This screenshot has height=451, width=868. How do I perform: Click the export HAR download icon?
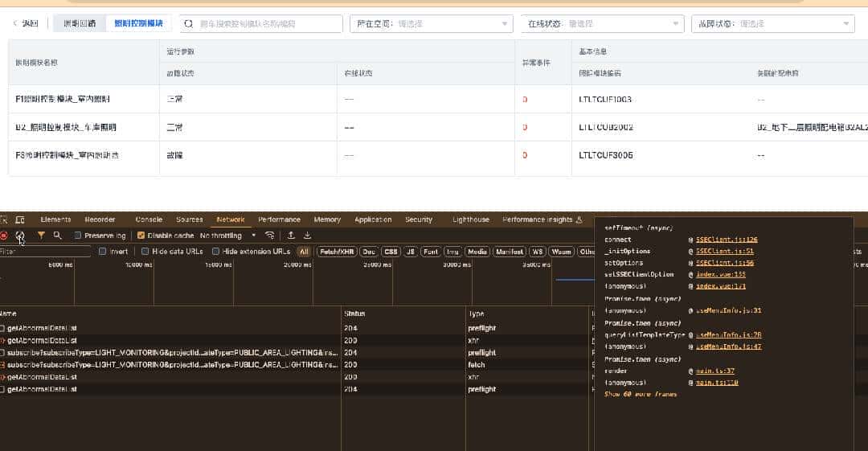click(307, 236)
